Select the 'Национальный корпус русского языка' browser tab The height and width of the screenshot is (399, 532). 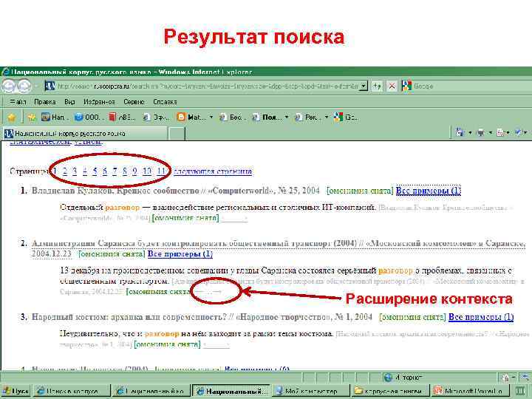click(84, 133)
